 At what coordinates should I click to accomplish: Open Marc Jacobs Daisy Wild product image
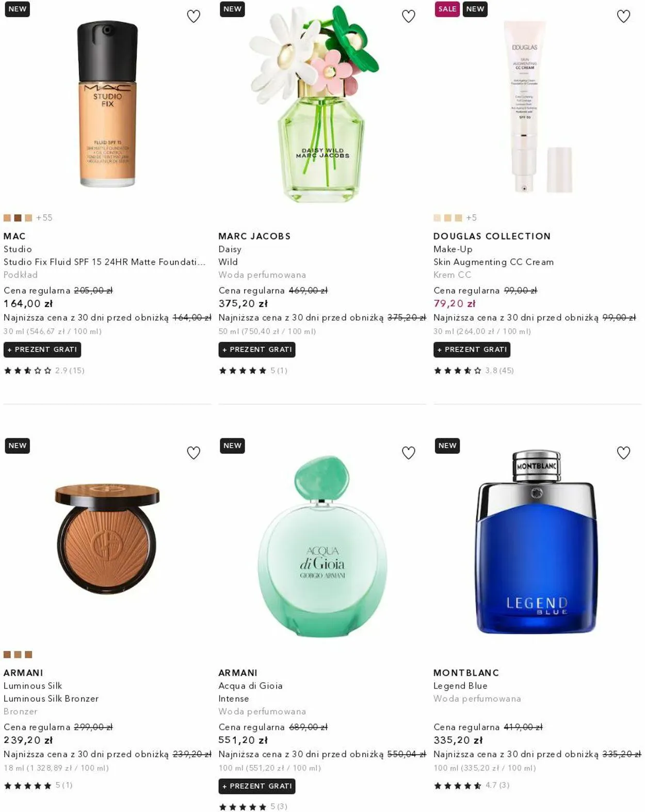[x=315, y=103]
